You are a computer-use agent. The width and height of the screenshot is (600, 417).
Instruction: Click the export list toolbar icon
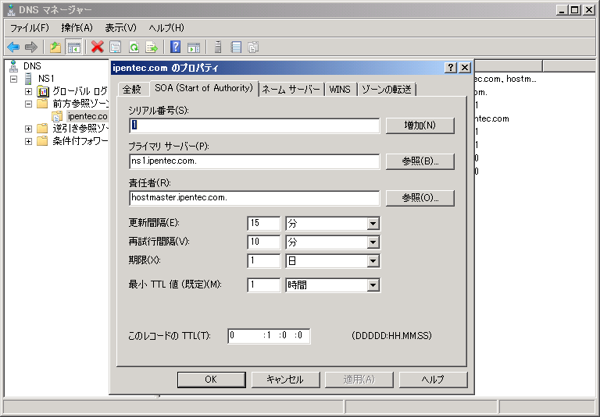(x=152, y=47)
